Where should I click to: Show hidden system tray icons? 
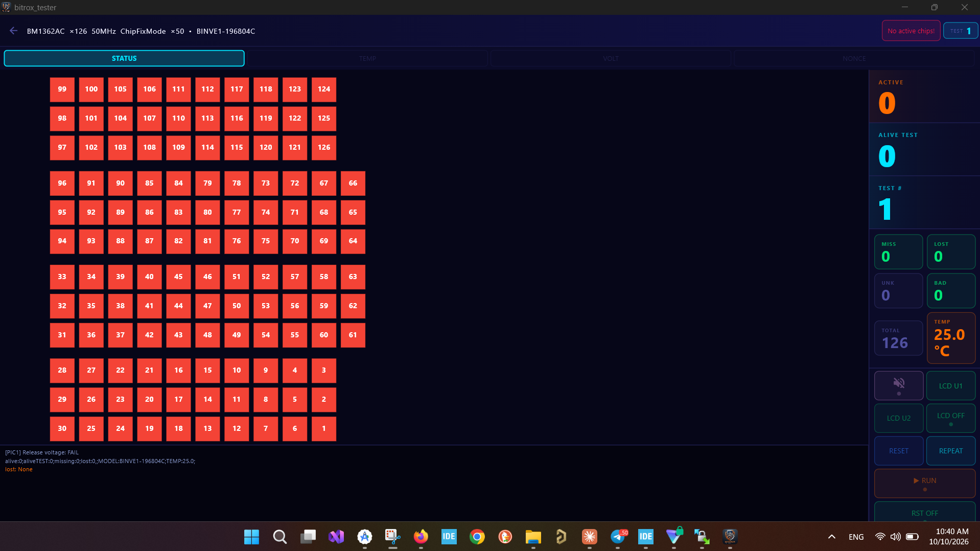[832, 537]
